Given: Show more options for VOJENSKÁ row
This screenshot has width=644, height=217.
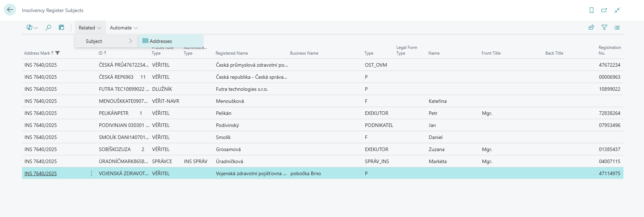Looking at the screenshot, I should coord(91,173).
